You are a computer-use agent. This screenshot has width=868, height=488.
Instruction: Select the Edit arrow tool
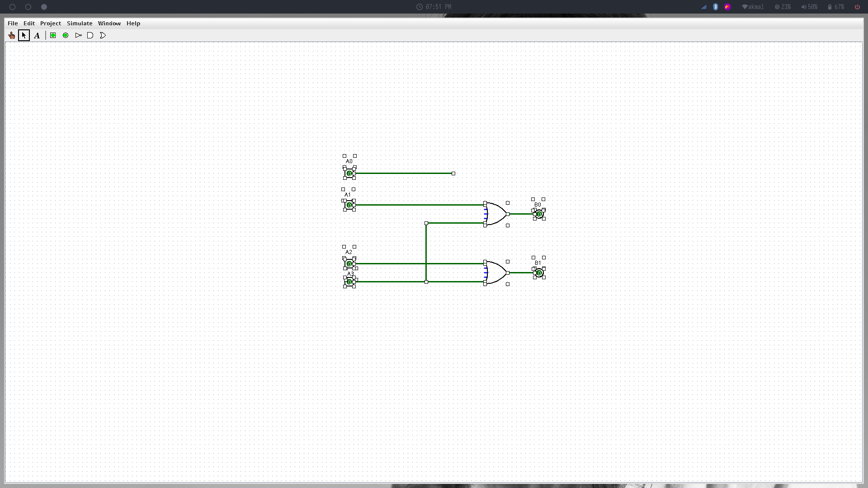[24, 35]
